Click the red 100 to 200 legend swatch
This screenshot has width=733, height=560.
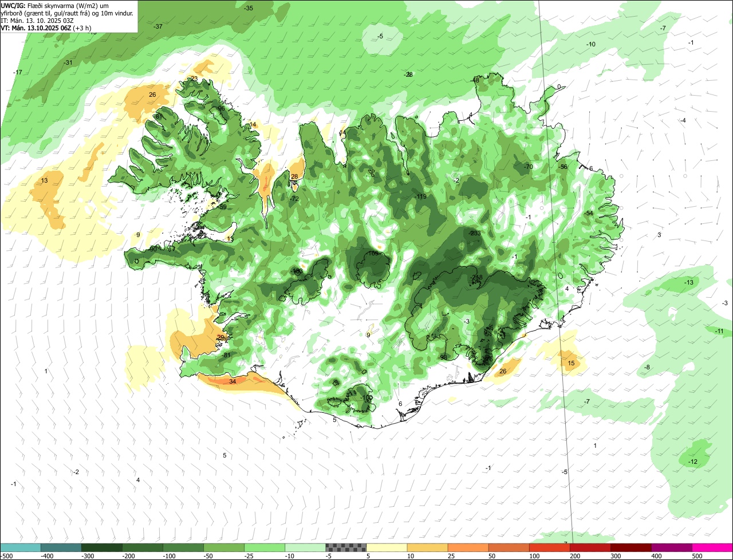pyautogui.click(x=549, y=548)
